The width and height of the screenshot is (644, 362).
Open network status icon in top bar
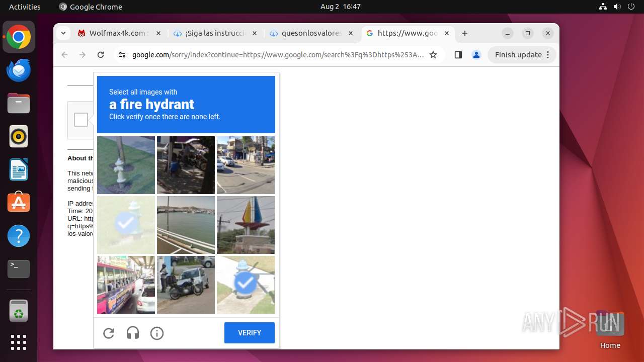tap(603, 7)
